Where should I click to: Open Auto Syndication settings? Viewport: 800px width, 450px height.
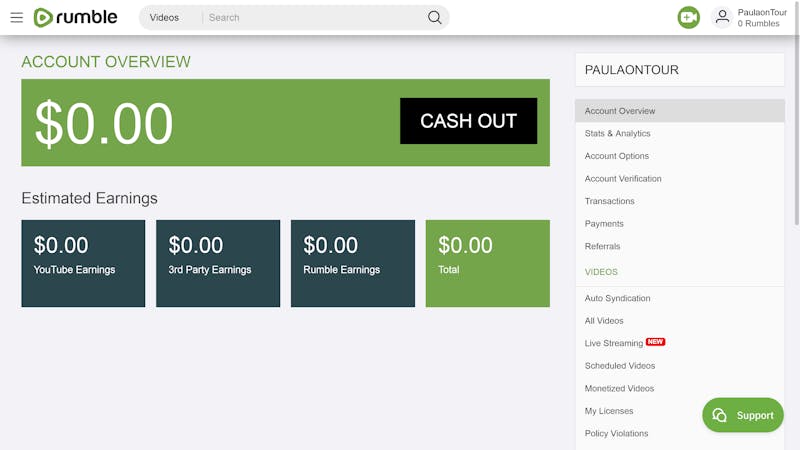click(x=617, y=298)
